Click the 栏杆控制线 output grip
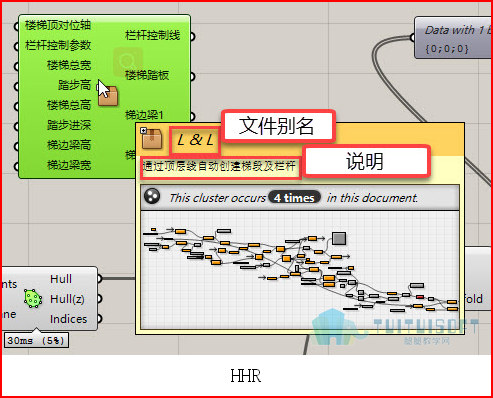The width and height of the screenshot is (493, 398). 192,36
